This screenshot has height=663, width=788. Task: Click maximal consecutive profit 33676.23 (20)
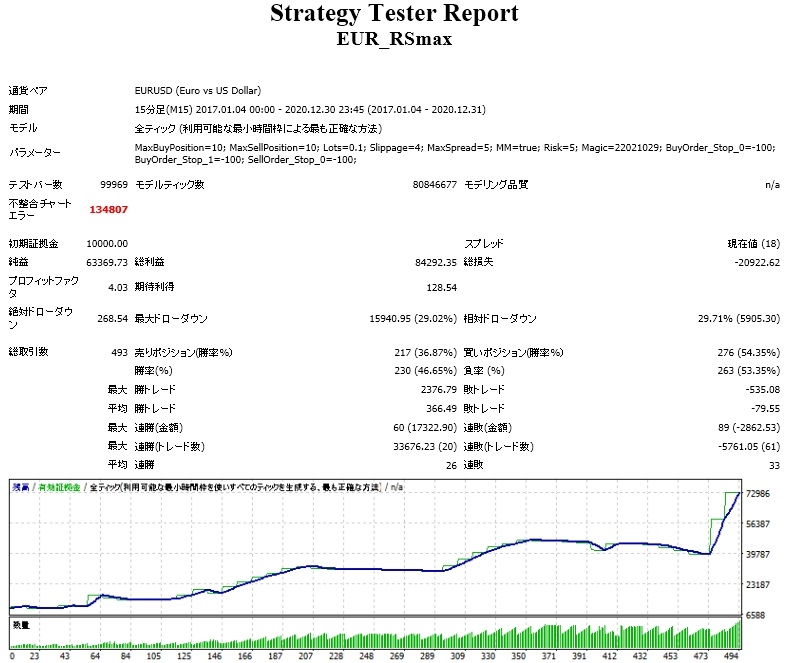point(425,446)
